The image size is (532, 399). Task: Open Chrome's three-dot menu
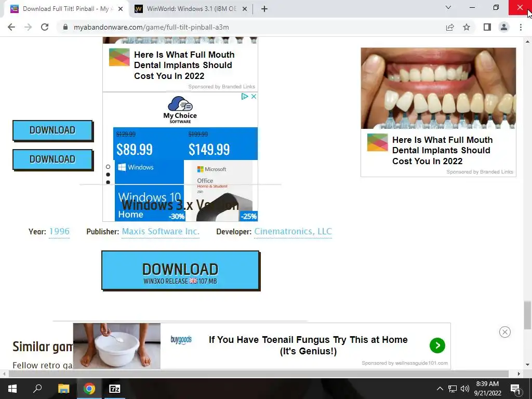(x=521, y=27)
